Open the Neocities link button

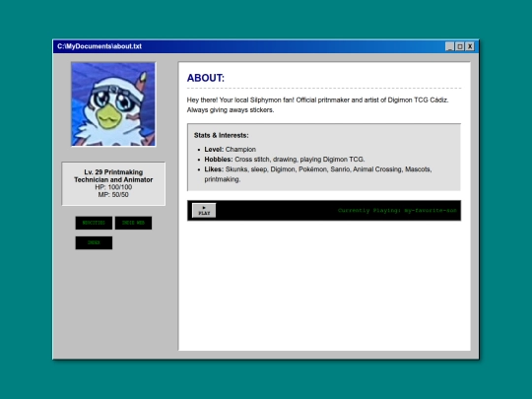tap(94, 223)
